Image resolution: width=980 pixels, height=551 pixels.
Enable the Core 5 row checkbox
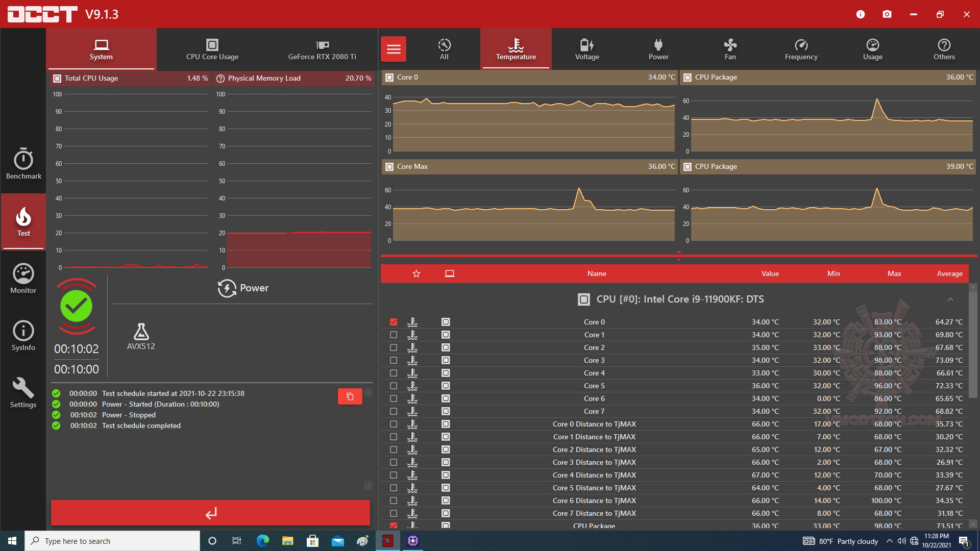(394, 386)
